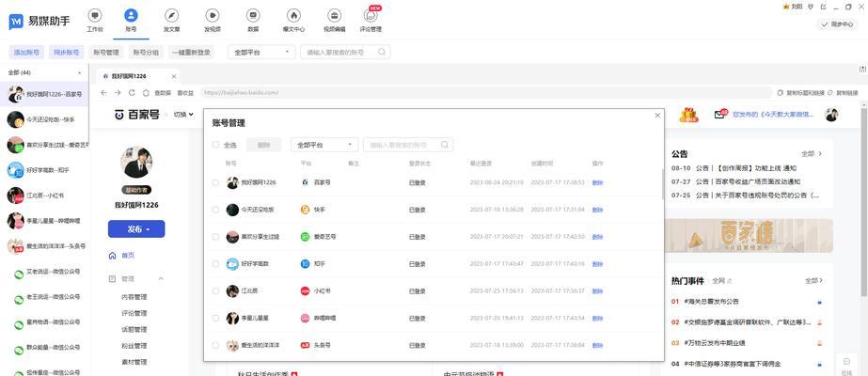Check the box for 江北辰 row
The height and width of the screenshot is (376, 868).
(216, 290)
